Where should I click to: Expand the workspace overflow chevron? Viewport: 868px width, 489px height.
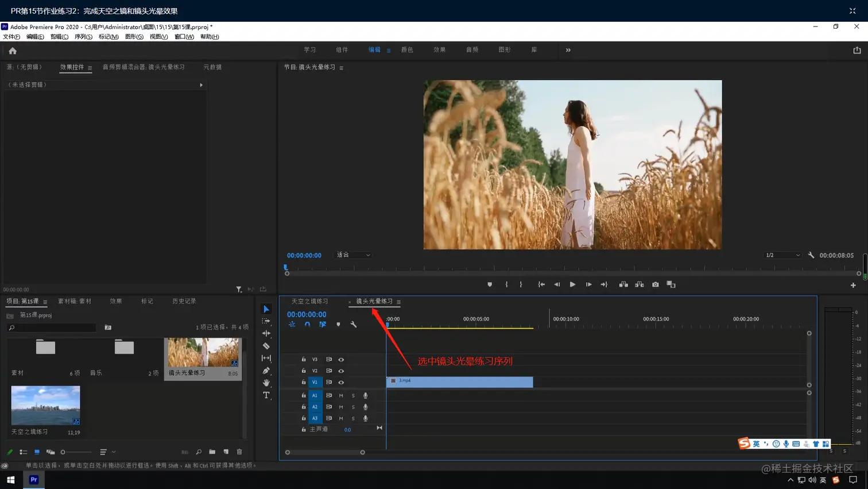point(568,50)
